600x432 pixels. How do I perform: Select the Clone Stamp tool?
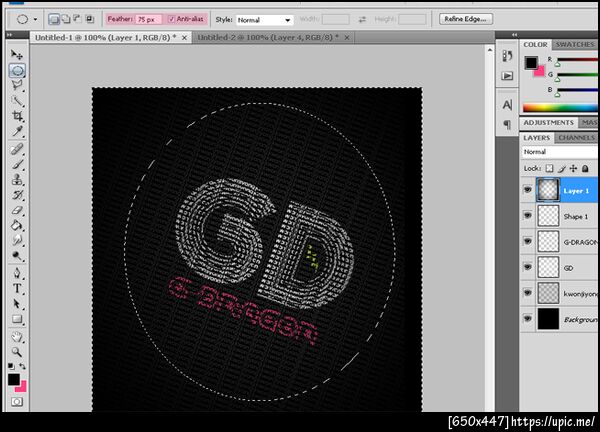point(17,179)
